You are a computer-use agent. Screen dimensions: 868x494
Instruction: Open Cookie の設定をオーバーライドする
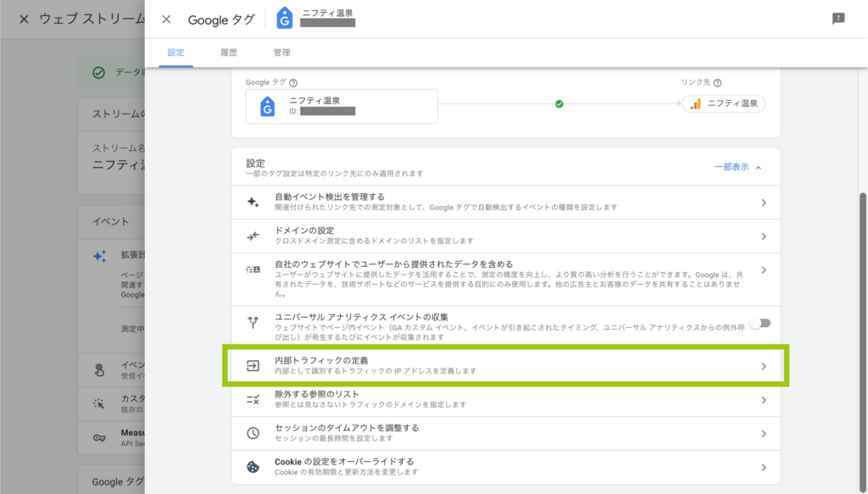tap(506, 467)
